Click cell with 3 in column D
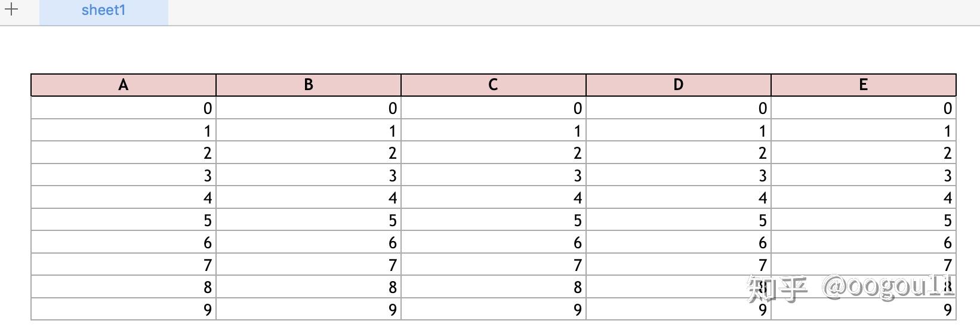980x333 pixels. coord(679,175)
